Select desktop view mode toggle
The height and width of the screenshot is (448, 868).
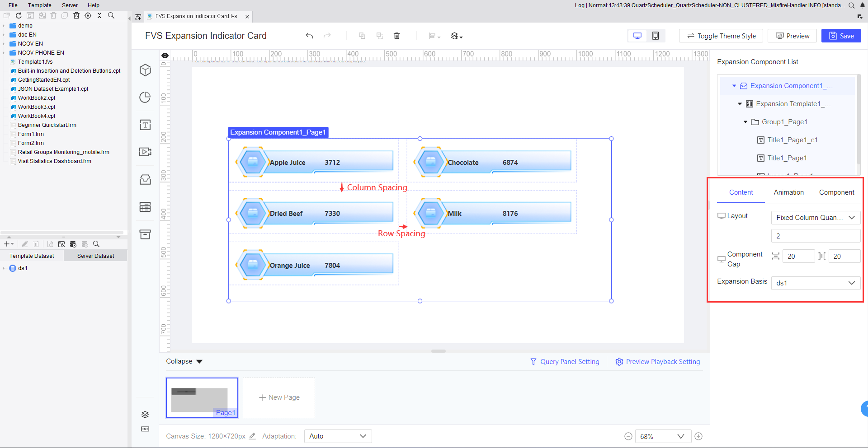click(x=637, y=36)
